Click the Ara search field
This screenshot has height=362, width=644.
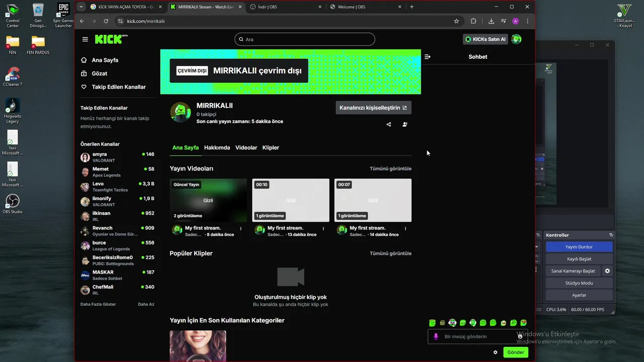coord(305,39)
